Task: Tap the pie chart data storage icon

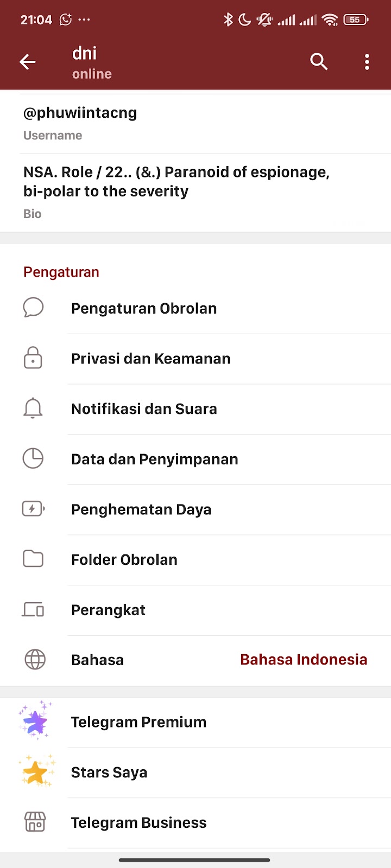Action: pos(33,458)
